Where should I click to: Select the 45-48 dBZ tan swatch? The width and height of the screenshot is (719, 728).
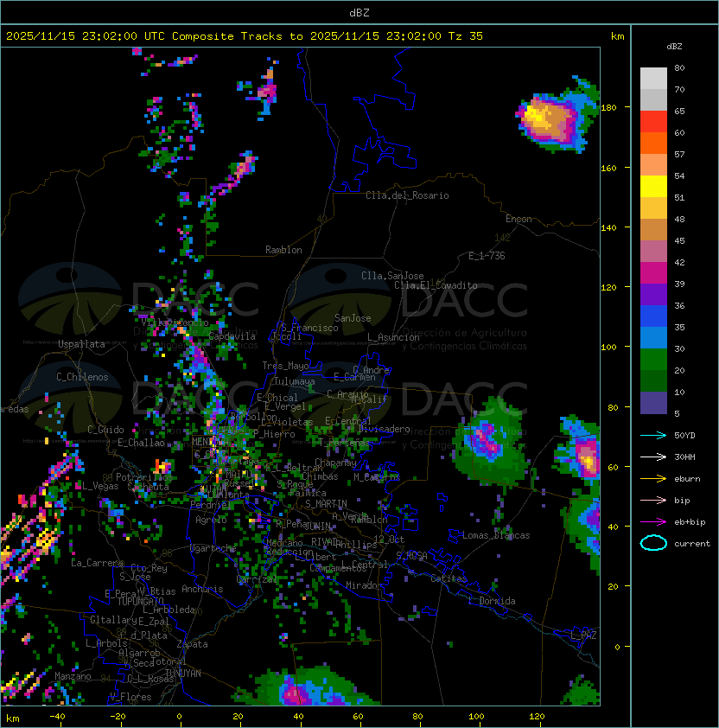point(653,230)
